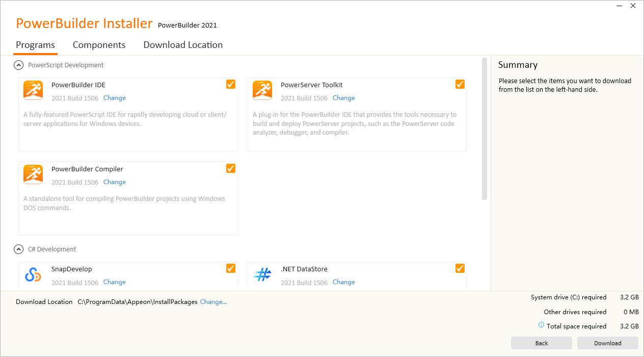Click the Back button
Screen dimensions: 644x357
542,343
